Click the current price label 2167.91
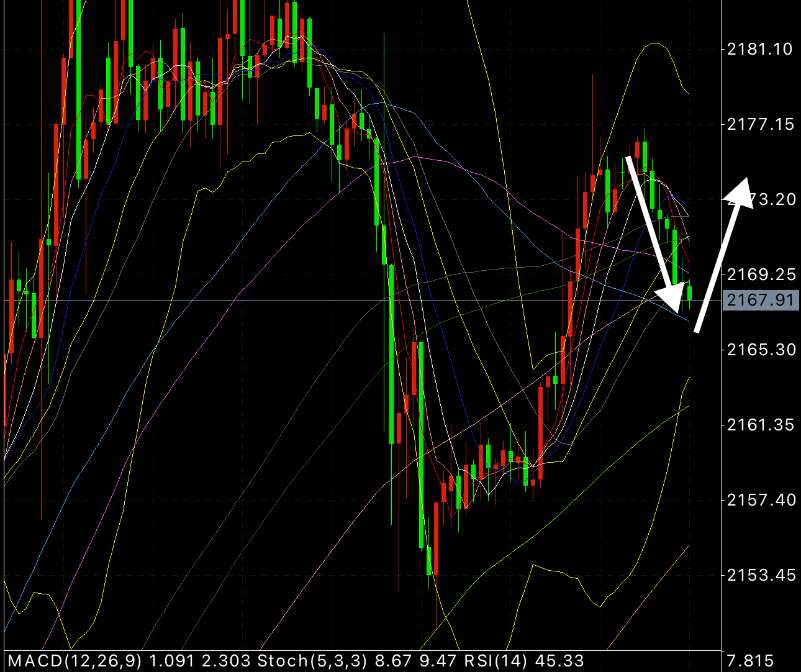Viewport: 801px width, 672px height. 761,301
